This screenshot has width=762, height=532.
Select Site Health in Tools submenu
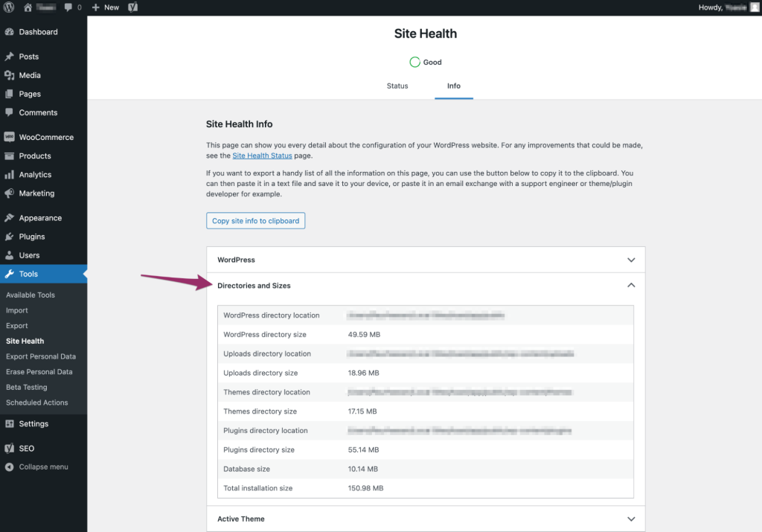click(x=25, y=341)
